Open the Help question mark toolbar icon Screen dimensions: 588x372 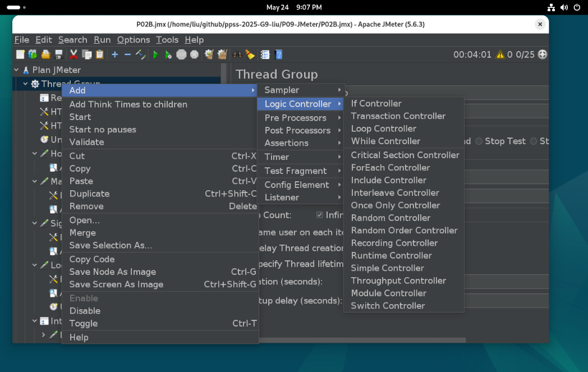(279, 55)
